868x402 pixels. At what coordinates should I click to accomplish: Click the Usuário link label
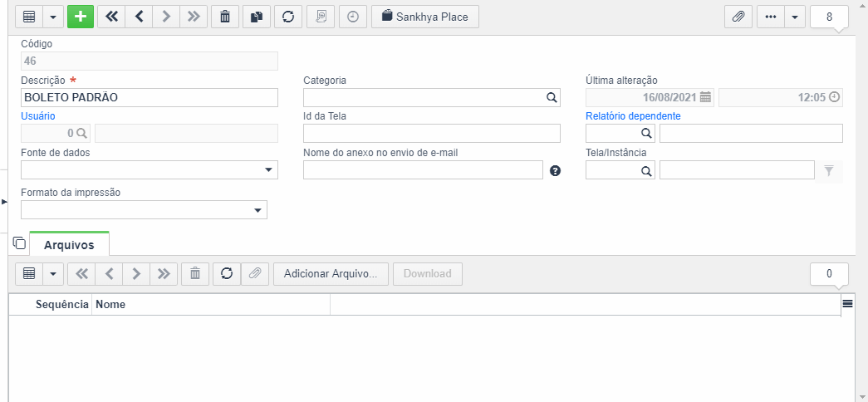coord(38,116)
